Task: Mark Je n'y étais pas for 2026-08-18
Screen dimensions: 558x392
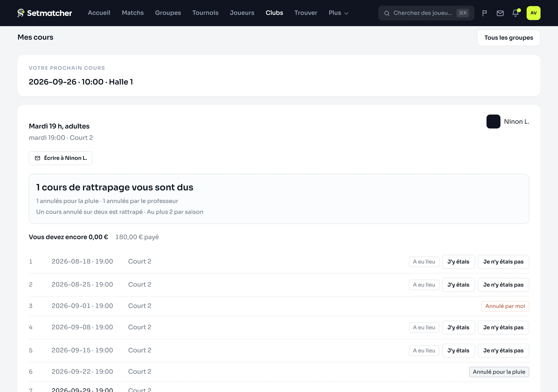Action: pyautogui.click(x=503, y=262)
